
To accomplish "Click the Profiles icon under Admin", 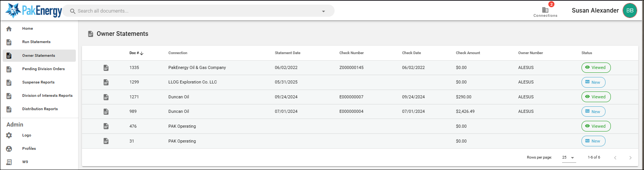I will tap(9, 149).
